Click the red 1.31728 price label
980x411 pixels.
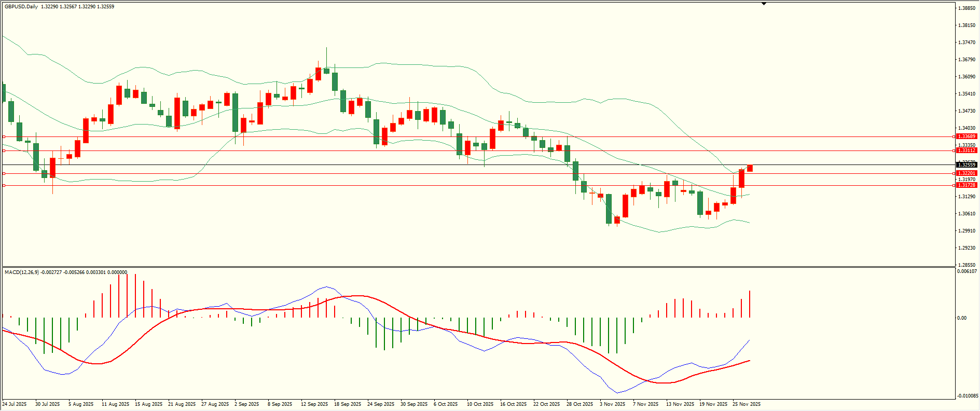click(967, 185)
